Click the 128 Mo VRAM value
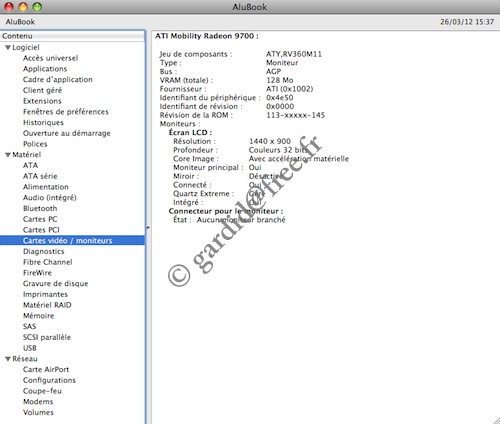This screenshot has width=500, height=424. [x=280, y=80]
